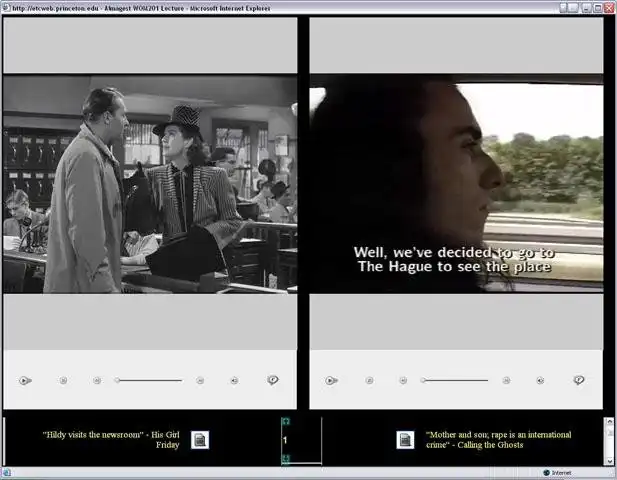Click the left video seek slider track
Viewport: 617px width, 480px height.
[x=149, y=380]
